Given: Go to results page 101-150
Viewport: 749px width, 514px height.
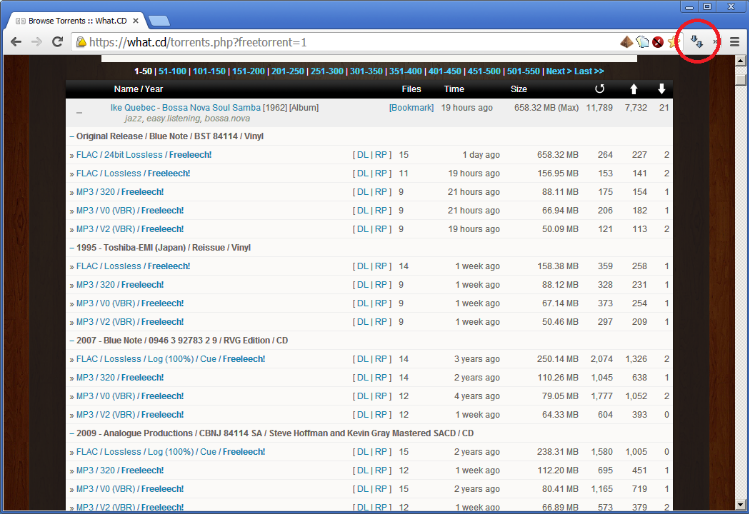Looking at the screenshot, I should tap(209, 71).
